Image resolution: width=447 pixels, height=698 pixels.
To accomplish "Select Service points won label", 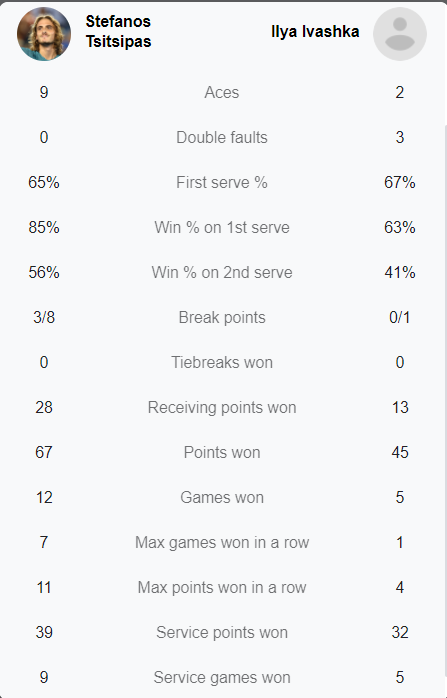I will tap(222, 632).
